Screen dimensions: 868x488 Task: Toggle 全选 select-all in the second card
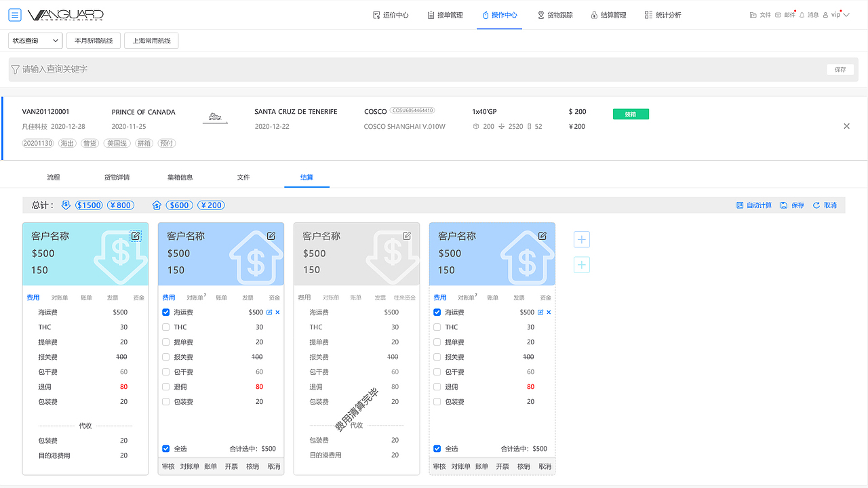pyautogui.click(x=165, y=449)
